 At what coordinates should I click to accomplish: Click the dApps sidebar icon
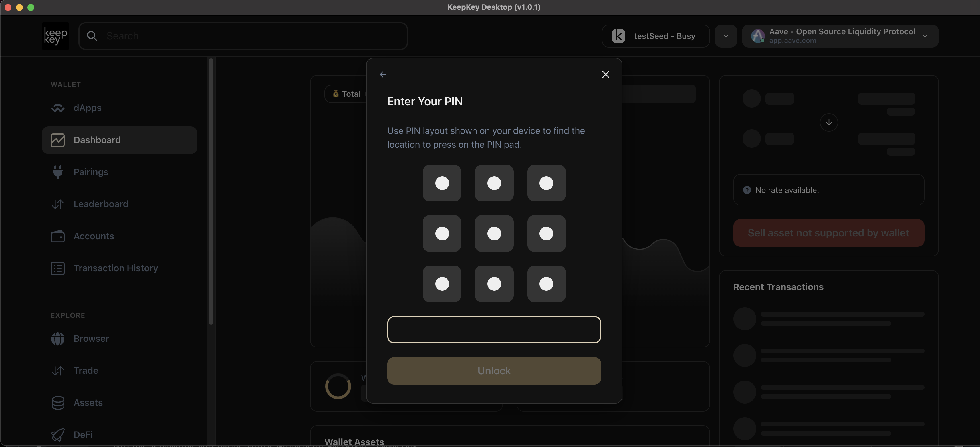pyautogui.click(x=57, y=108)
